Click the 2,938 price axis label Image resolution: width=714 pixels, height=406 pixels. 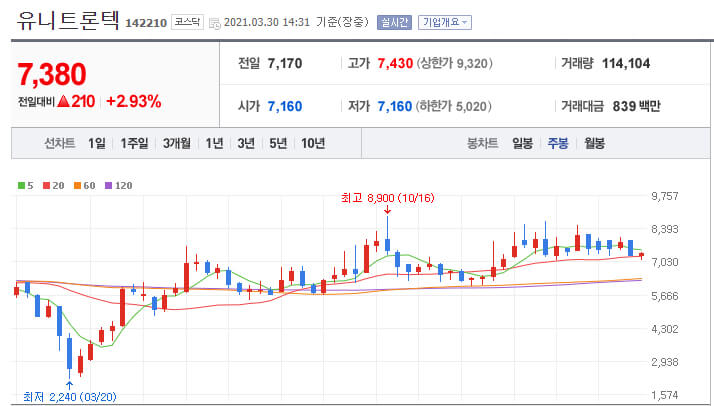click(665, 362)
